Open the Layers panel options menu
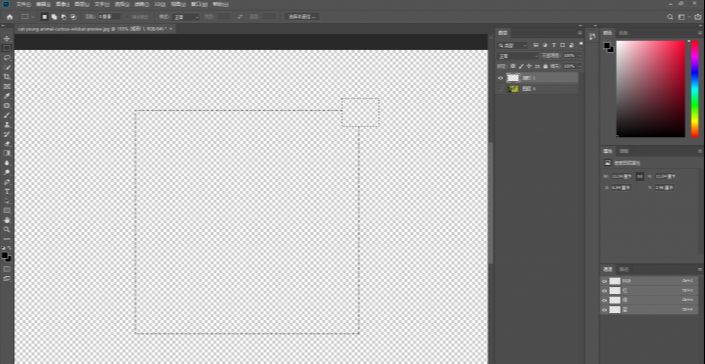Viewport: 705px width, 364px height. (580, 33)
